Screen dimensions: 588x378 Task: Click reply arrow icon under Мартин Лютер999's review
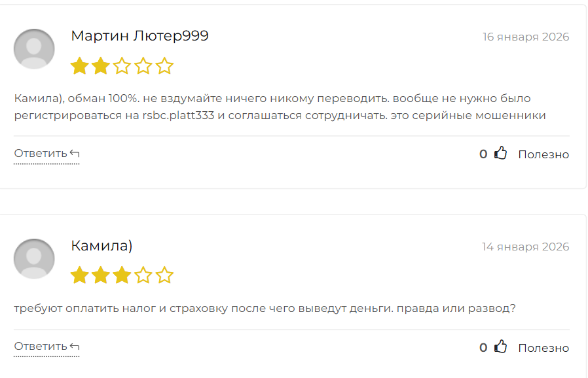coord(75,154)
